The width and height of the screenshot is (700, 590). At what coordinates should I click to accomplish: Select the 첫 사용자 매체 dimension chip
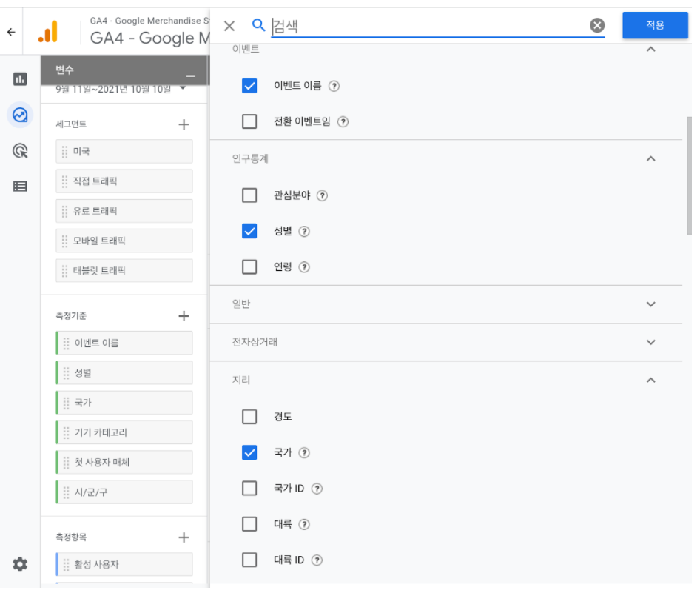point(124,462)
